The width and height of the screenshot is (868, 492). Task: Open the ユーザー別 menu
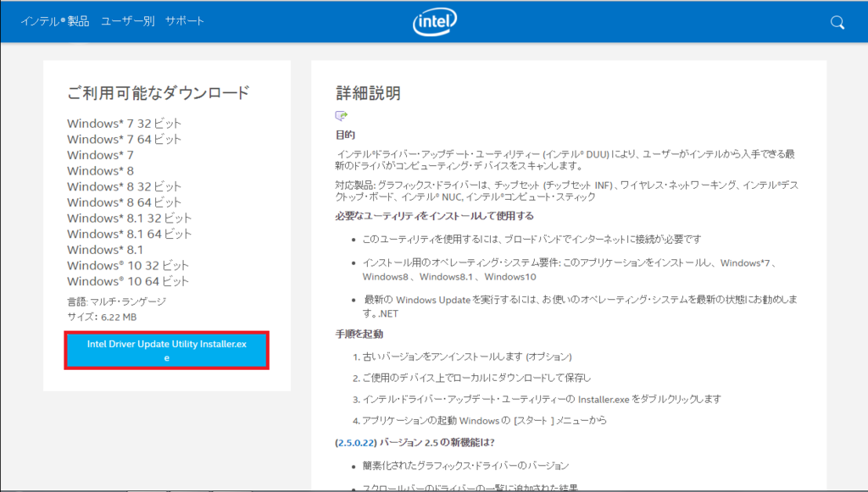[127, 21]
